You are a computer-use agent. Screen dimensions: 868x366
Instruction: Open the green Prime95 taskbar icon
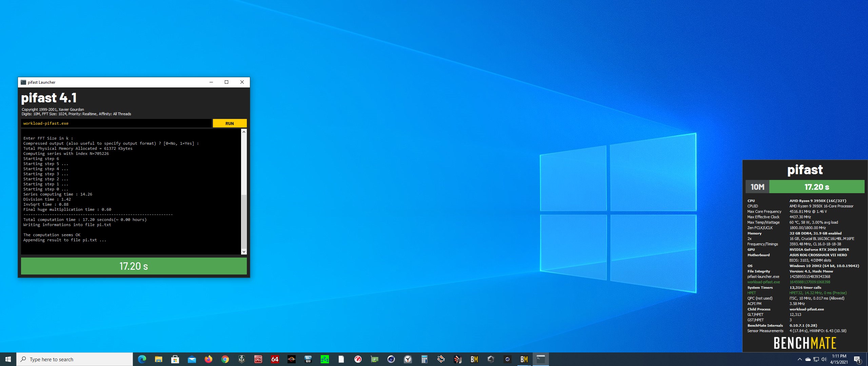(x=324, y=359)
